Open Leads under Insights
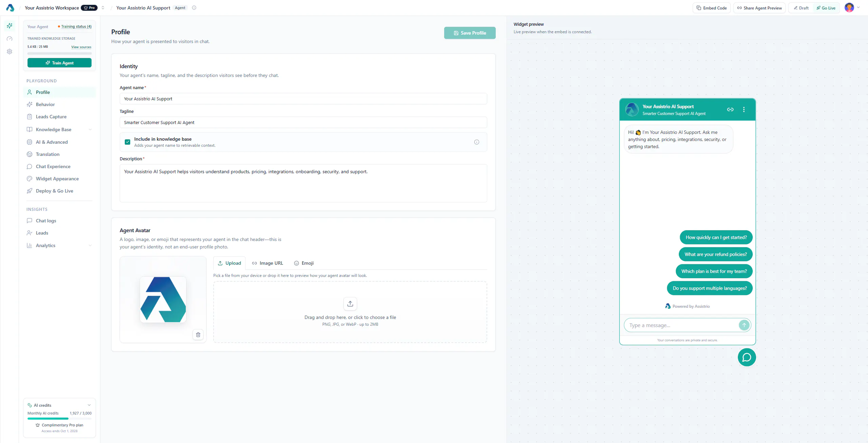The image size is (868, 443). coord(59,233)
